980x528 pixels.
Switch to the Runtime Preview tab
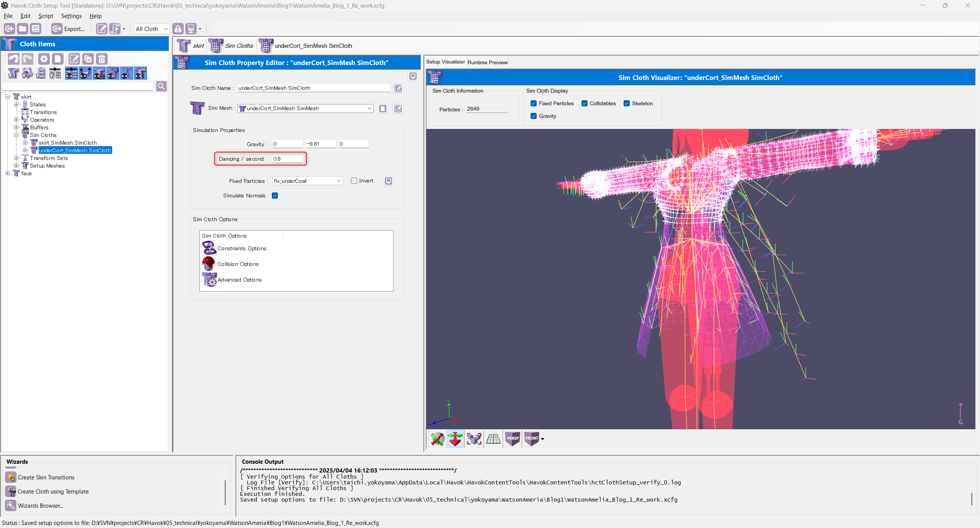487,62
